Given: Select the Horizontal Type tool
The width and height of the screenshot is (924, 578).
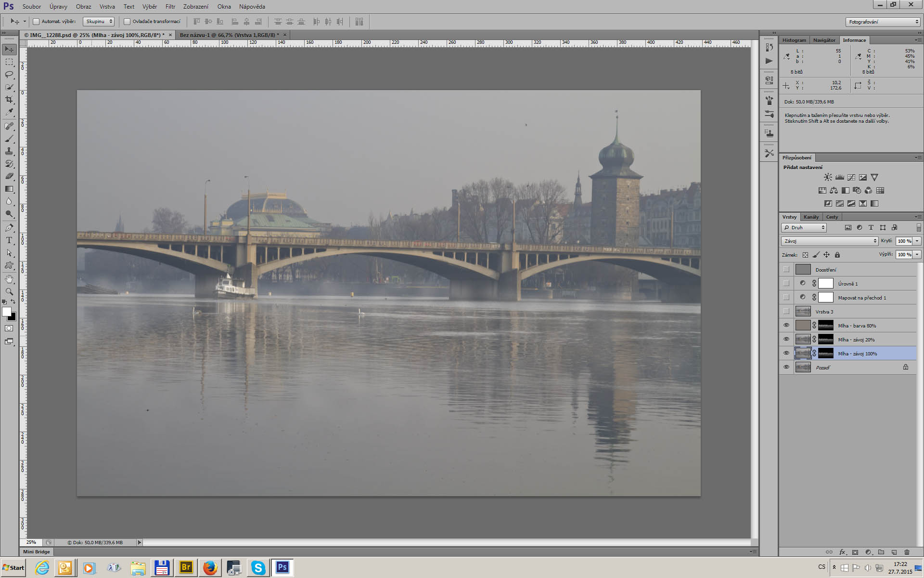Looking at the screenshot, I should pos(9,240).
